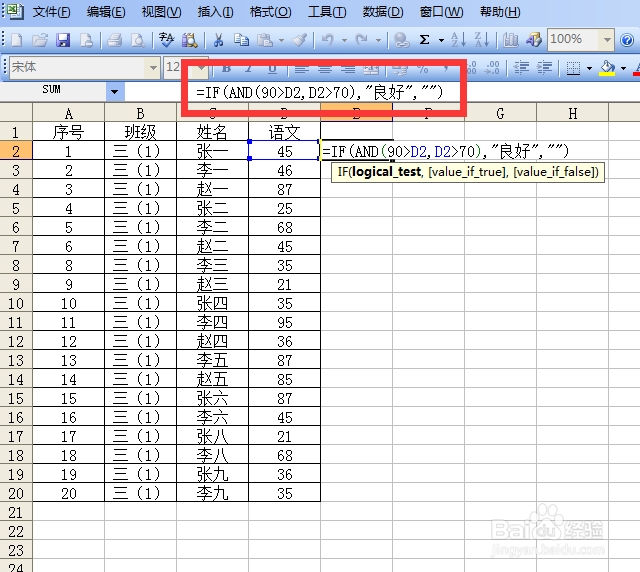Copy the selection
The height and width of the screenshot is (572, 640).
241,40
